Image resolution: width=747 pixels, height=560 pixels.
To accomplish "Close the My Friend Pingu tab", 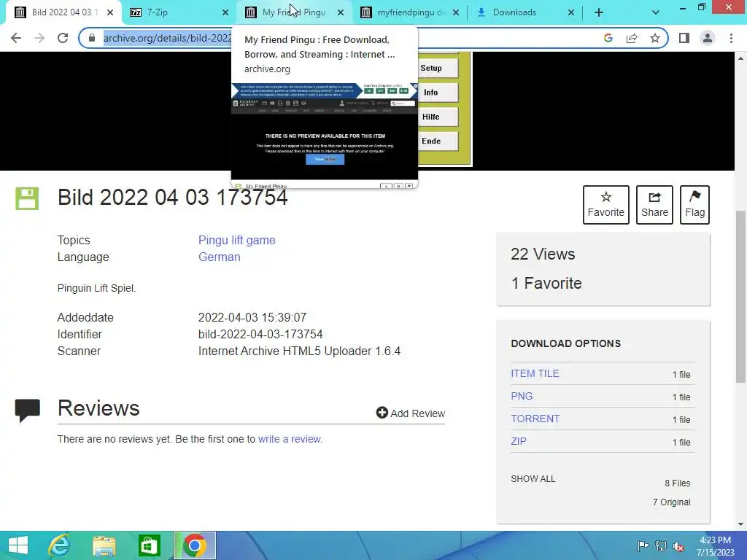I will (x=341, y=12).
